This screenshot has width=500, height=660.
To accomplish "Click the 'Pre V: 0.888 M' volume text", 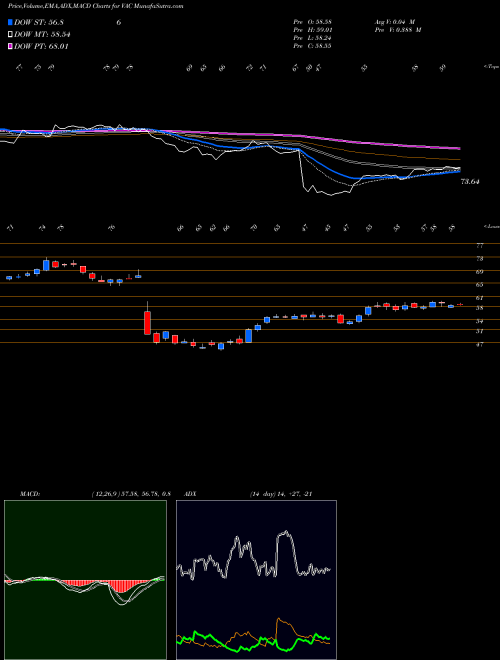I will [x=397, y=30].
